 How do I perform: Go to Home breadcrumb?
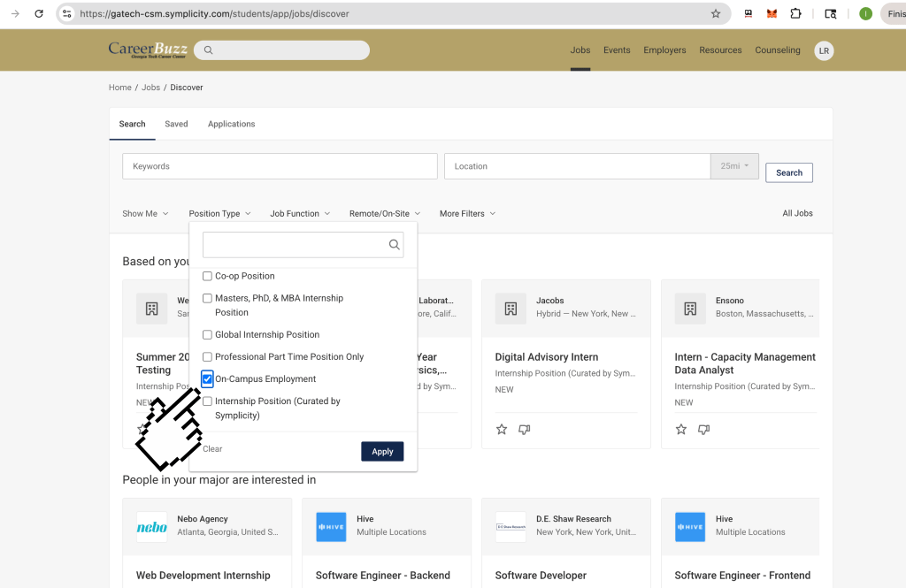120,88
